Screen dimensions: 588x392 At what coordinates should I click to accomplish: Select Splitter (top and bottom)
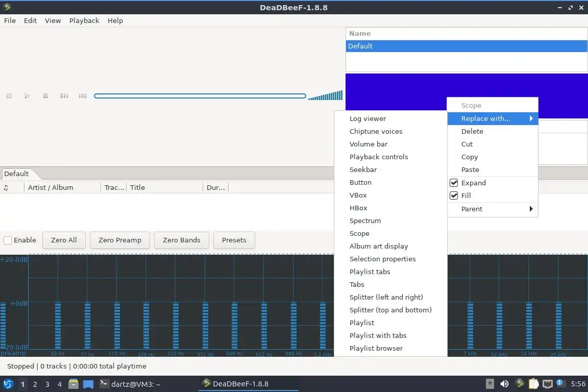(x=390, y=310)
